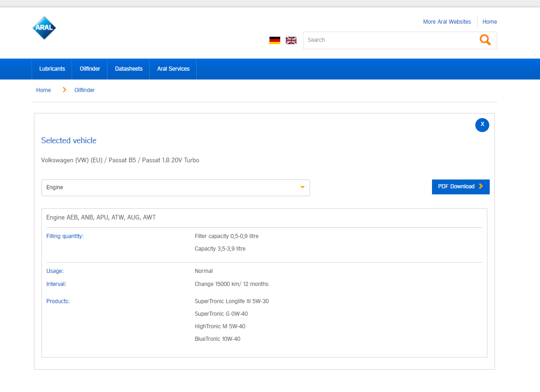The width and height of the screenshot is (540, 392).
Task: Click the Oilfinder breadcrumb link
Action: coord(84,90)
